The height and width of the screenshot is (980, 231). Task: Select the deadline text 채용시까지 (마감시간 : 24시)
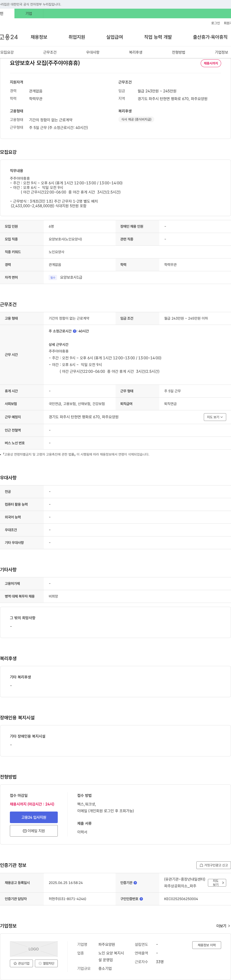pyautogui.click(x=32, y=804)
